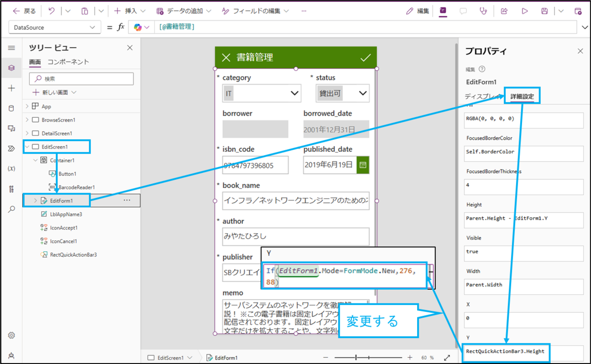Screen dimensions: 591x364
Task: Click the X cancel icon in 書籍管理 header
Action: 226,58
